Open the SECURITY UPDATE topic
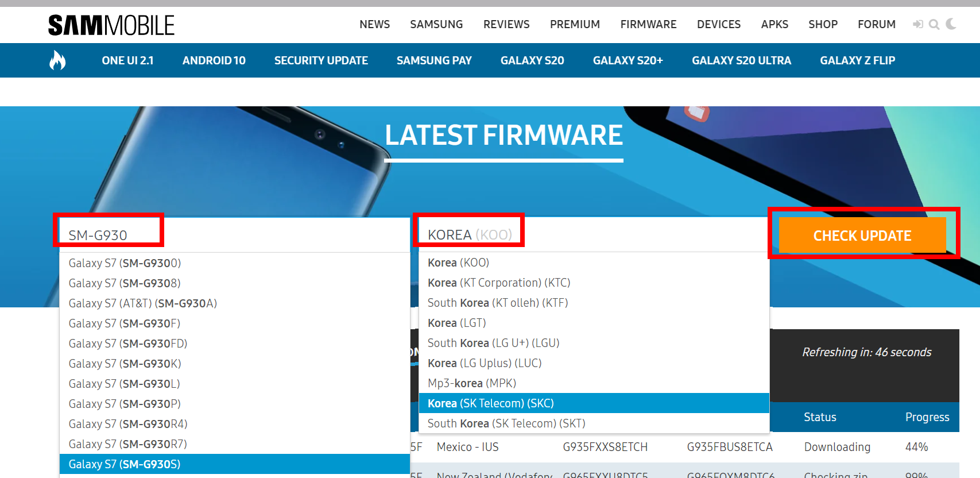Image resolution: width=980 pixels, height=478 pixels. pyautogui.click(x=321, y=60)
